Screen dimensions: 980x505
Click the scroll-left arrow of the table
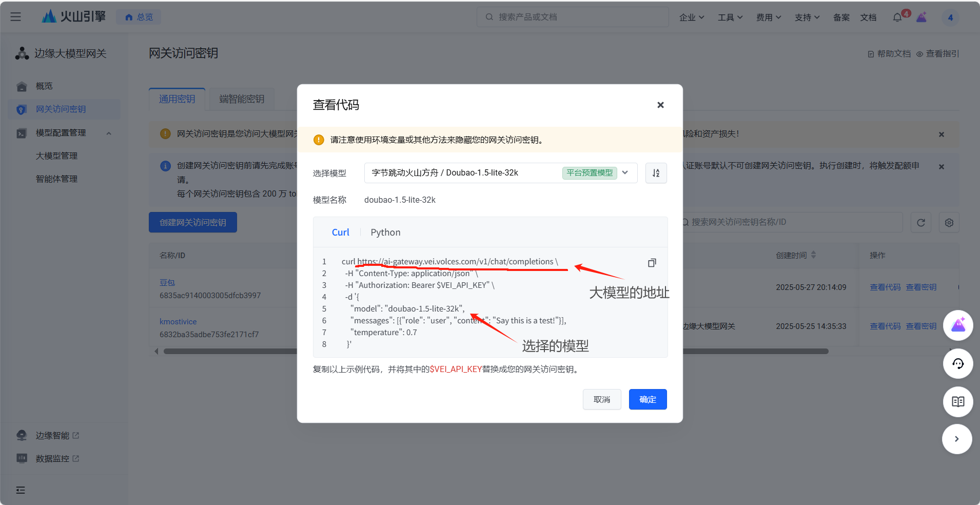156,352
